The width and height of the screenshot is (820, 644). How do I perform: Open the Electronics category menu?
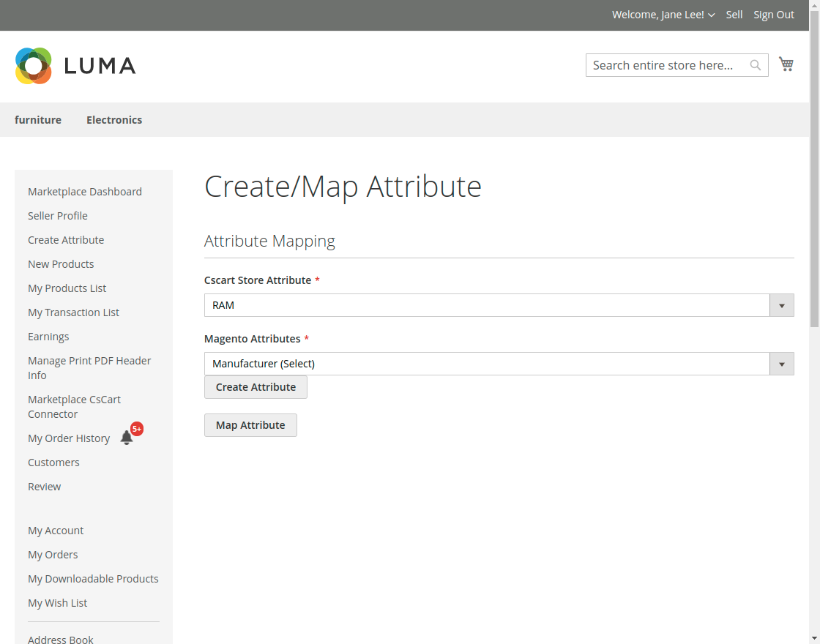click(x=114, y=120)
